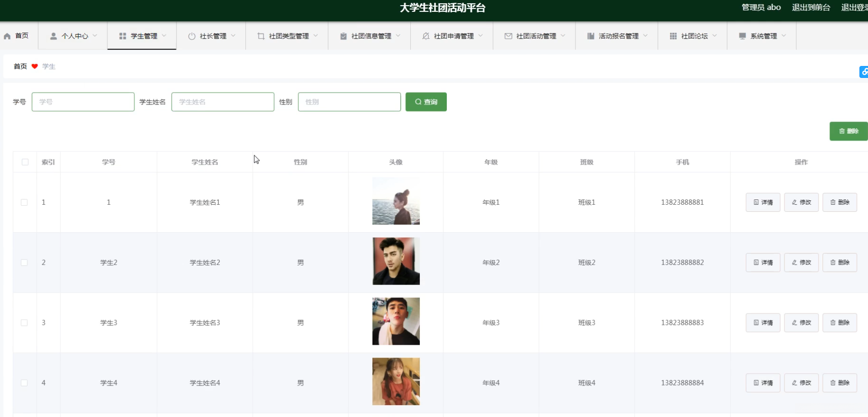The height and width of the screenshot is (417, 868).
Task: Open avatar thumbnail of 学生姓名3
Action: 396,322
